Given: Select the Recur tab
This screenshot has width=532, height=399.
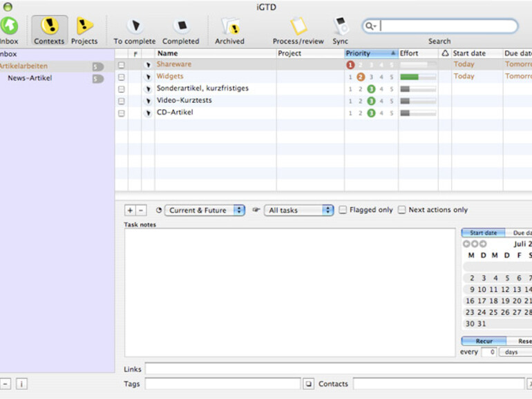Looking at the screenshot, I should pos(484,341).
